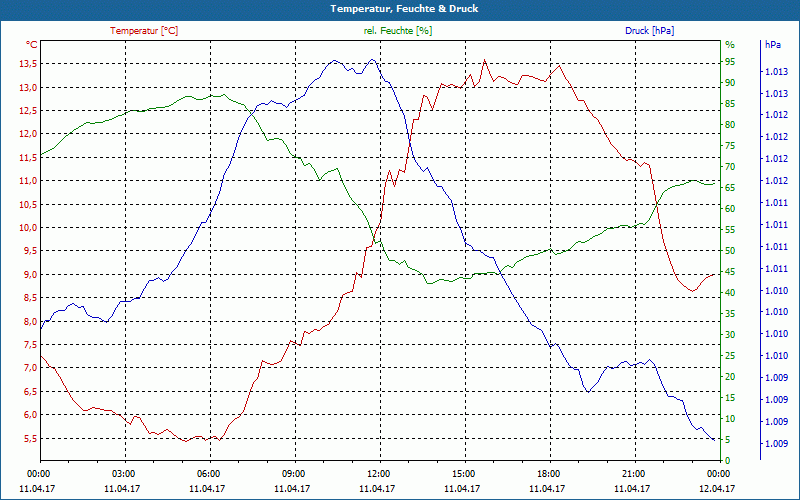
Task: Select the '9,5' temperature axis tick
Action: [30, 251]
